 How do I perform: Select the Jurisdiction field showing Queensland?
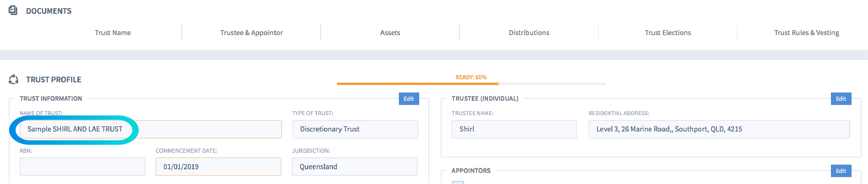(x=354, y=167)
